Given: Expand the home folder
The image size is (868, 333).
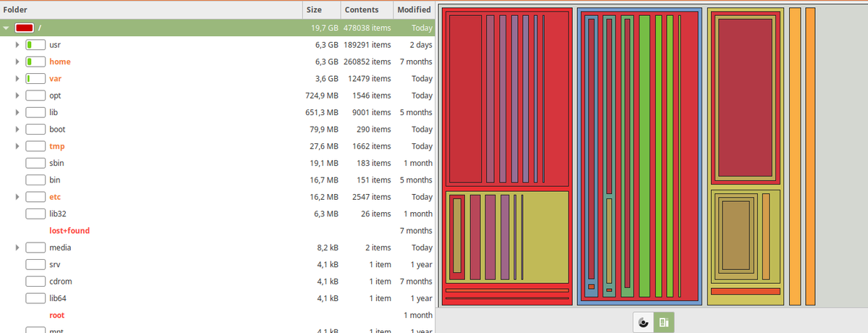Looking at the screenshot, I should 17,62.
